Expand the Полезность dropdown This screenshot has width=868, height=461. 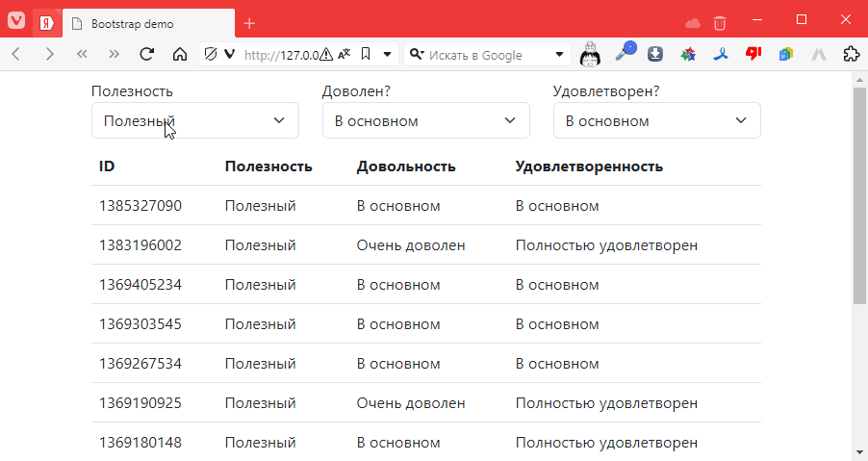tap(195, 120)
